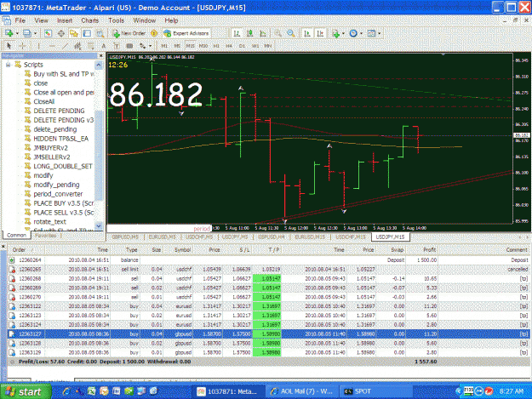Image resolution: width=532 pixels, height=399 pixels.
Task: Switch chart to M5 timeframe
Action: (177, 45)
